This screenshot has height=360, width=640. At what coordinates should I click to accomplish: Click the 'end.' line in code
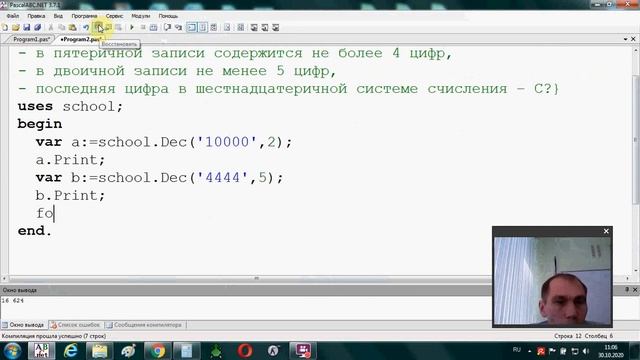pyautogui.click(x=35, y=231)
